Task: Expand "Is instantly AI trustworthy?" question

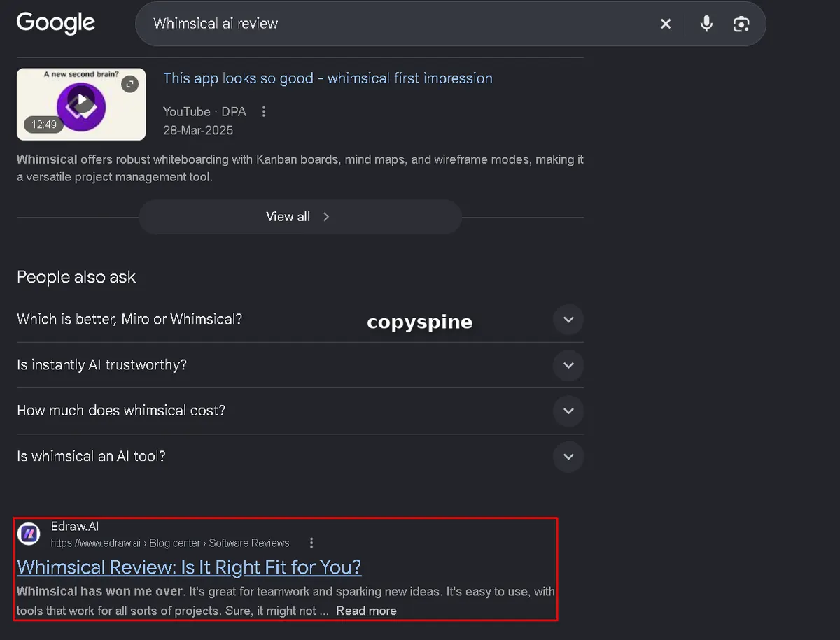Action: pos(300,365)
